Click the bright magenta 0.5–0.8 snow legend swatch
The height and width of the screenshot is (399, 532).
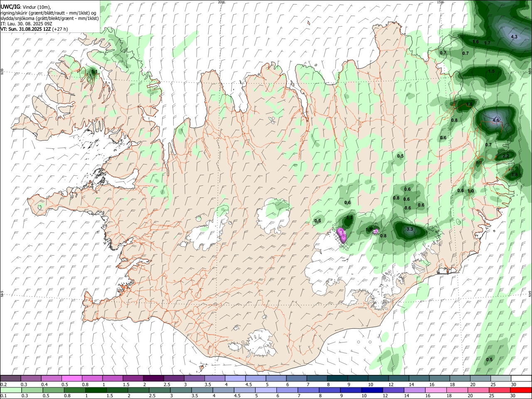[72, 379]
